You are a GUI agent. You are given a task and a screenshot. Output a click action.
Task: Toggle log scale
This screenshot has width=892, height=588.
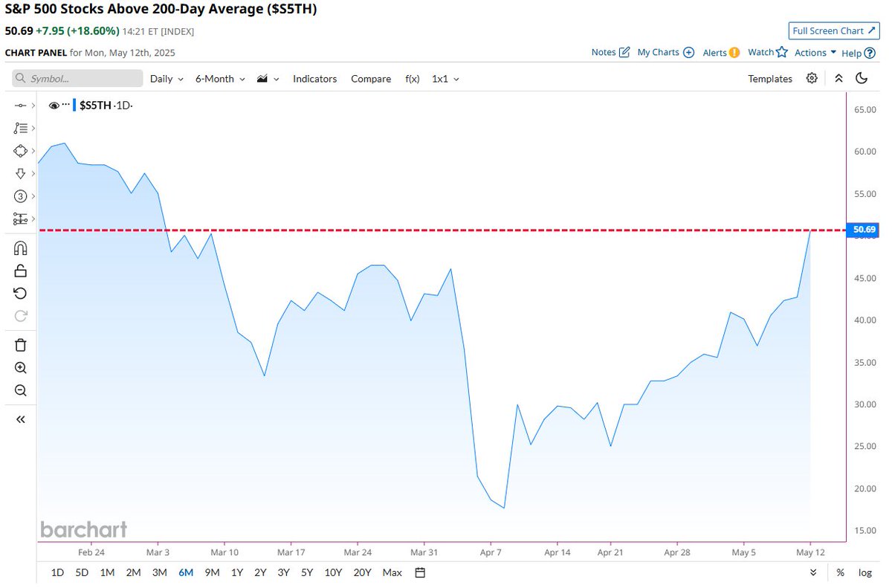[865, 572]
